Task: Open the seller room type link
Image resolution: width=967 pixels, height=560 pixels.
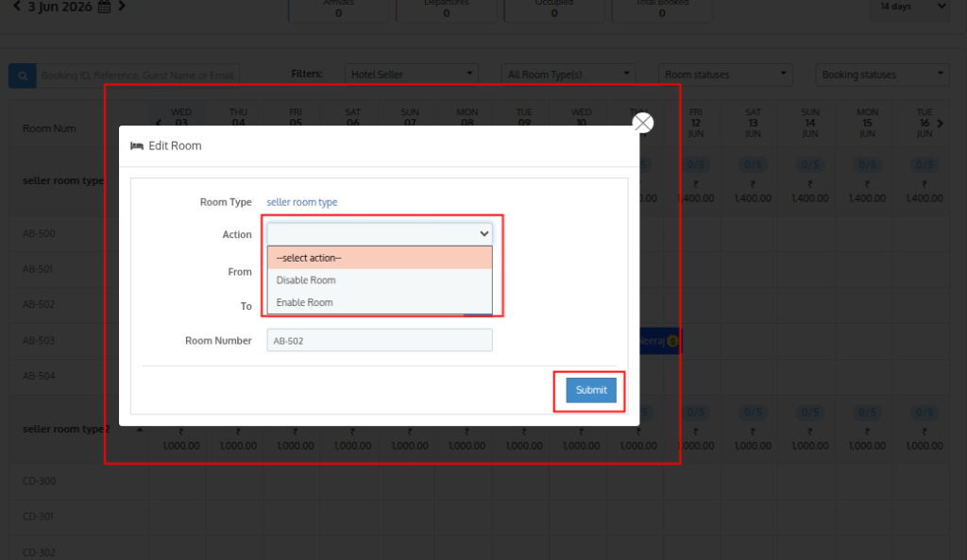Action: pyautogui.click(x=301, y=202)
